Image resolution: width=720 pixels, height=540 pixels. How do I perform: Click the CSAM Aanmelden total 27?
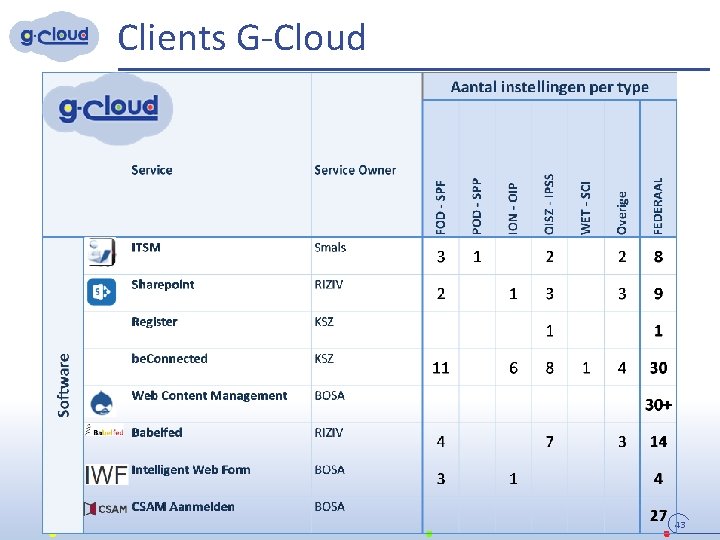click(x=658, y=516)
